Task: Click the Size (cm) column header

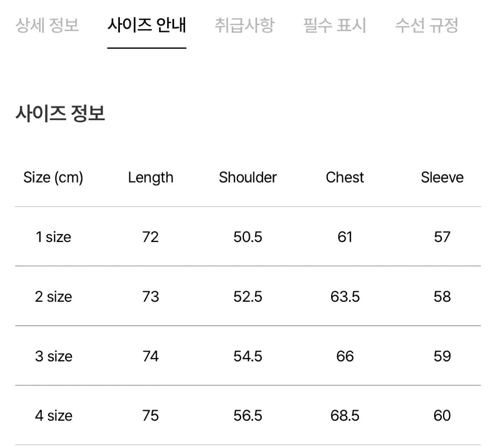Action: (x=53, y=178)
